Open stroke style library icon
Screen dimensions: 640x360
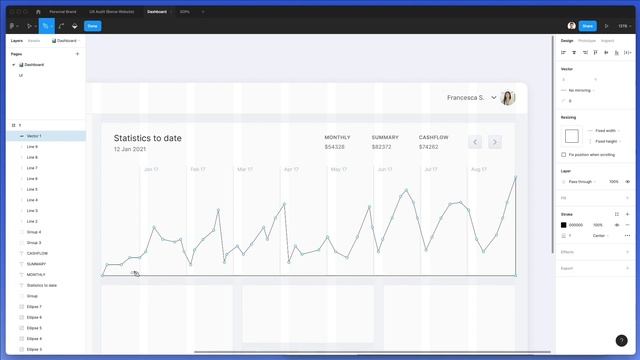617,214
